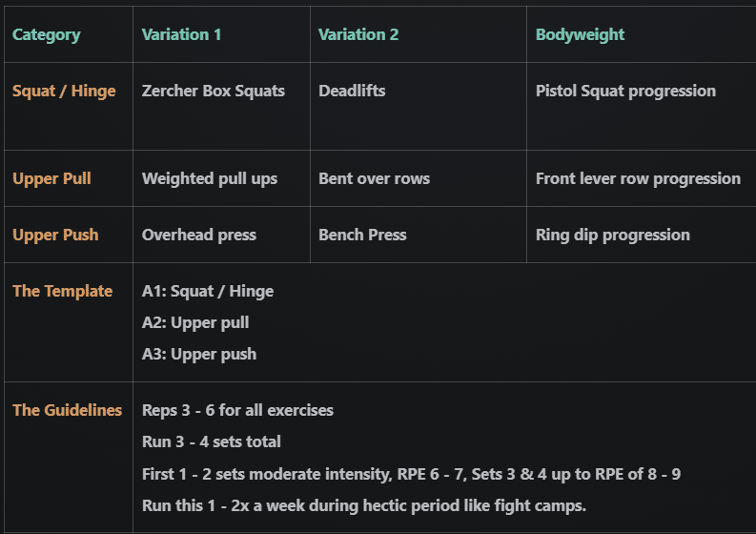This screenshot has width=756, height=534.
Task: Click The Template row label
Action: coord(63,292)
